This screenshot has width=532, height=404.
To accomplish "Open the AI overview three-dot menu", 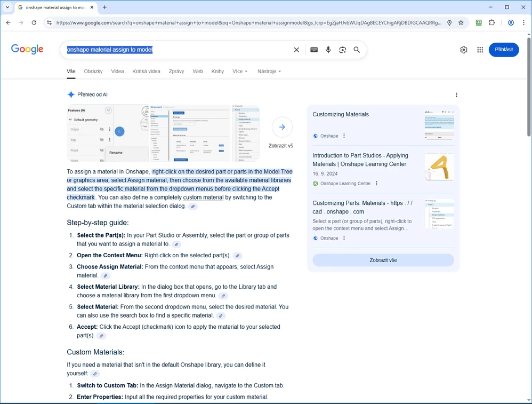I will (456, 94).
